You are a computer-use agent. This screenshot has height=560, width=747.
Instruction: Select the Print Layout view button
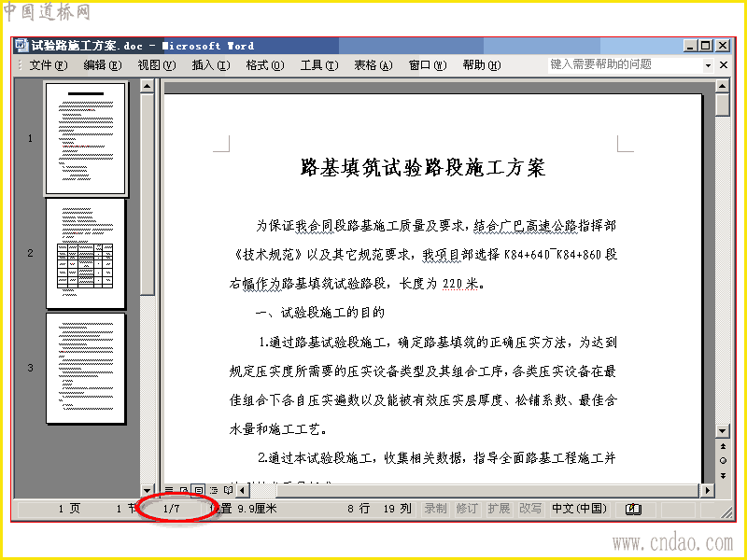(x=199, y=490)
